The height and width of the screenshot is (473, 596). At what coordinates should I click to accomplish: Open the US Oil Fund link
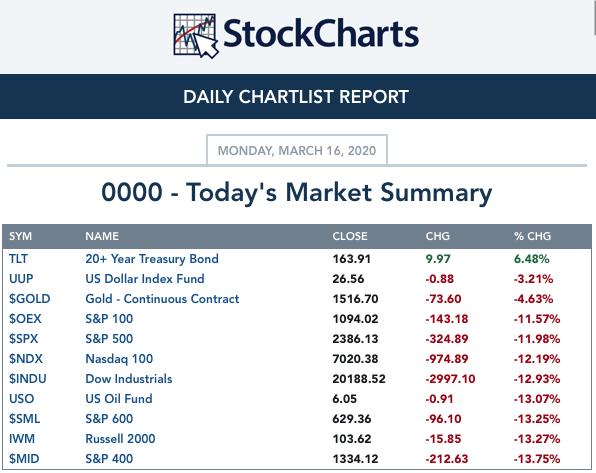click(119, 399)
